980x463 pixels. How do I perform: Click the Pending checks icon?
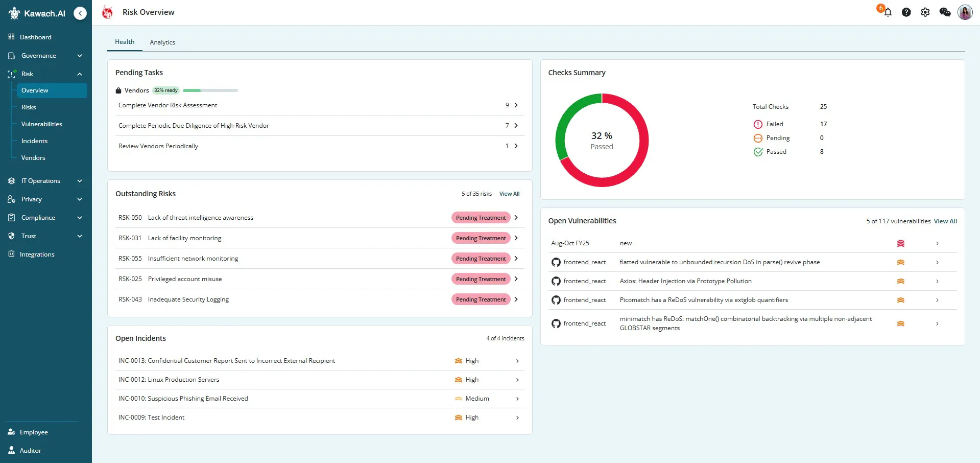tap(758, 138)
